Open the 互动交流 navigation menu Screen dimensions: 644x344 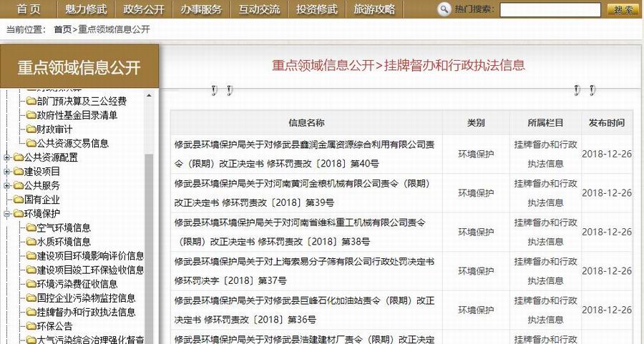tap(259, 9)
